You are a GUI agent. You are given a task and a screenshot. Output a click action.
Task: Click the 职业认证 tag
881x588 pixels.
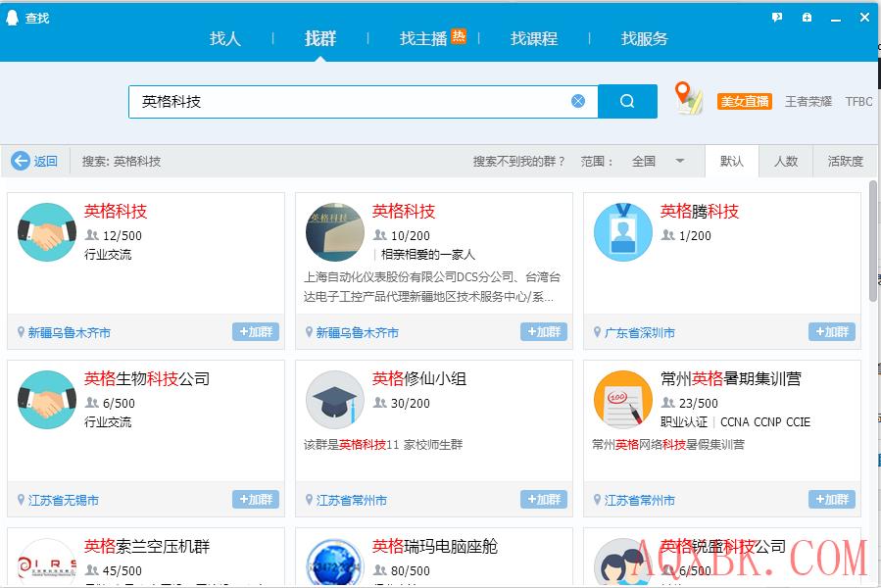click(x=684, y=422)
